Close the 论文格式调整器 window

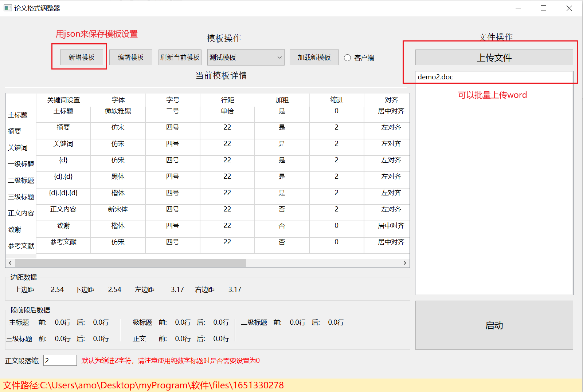tap(569, 8)
